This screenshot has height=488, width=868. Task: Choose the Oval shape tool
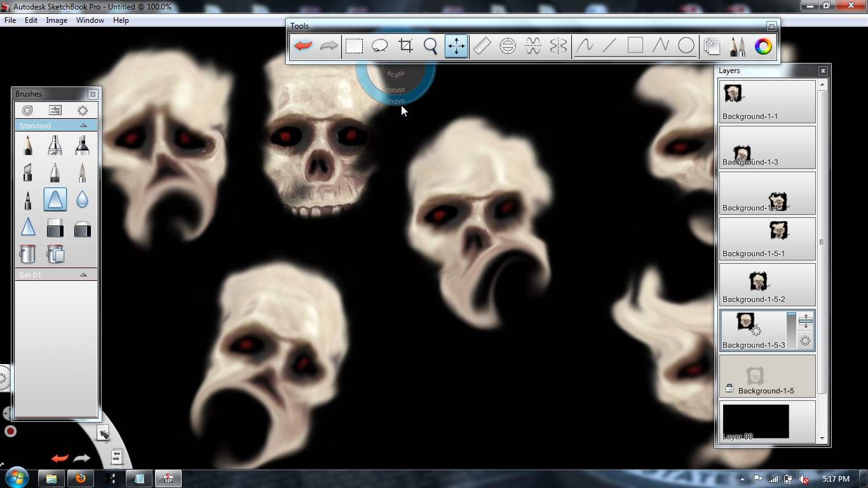686,46
